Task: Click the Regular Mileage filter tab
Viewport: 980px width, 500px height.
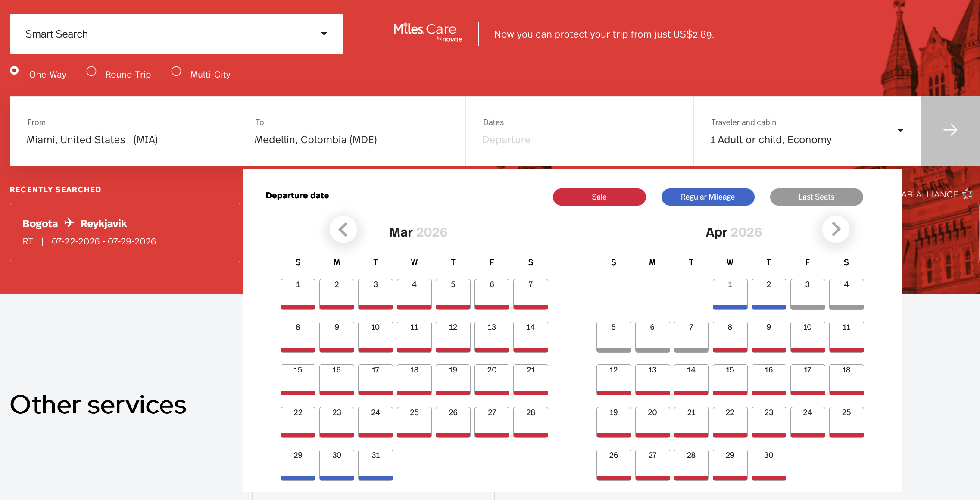Action: click(x=708, y=197)
